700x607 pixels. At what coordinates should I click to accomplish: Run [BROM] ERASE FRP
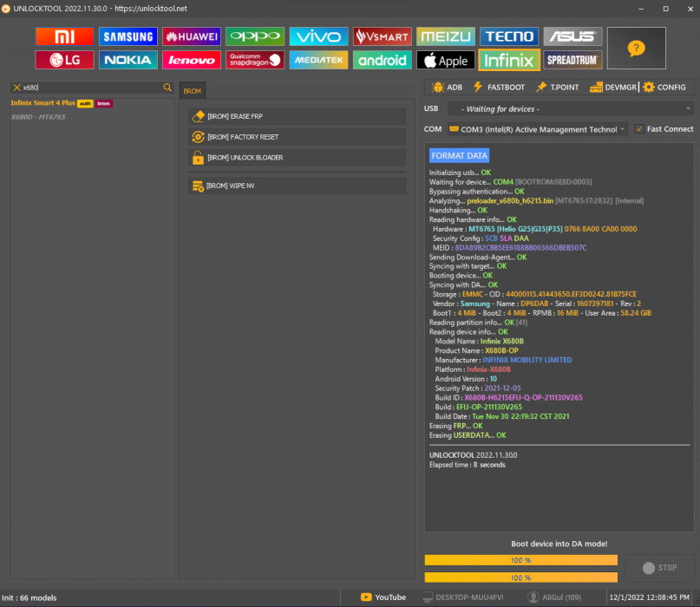click(x=297, y=116)
